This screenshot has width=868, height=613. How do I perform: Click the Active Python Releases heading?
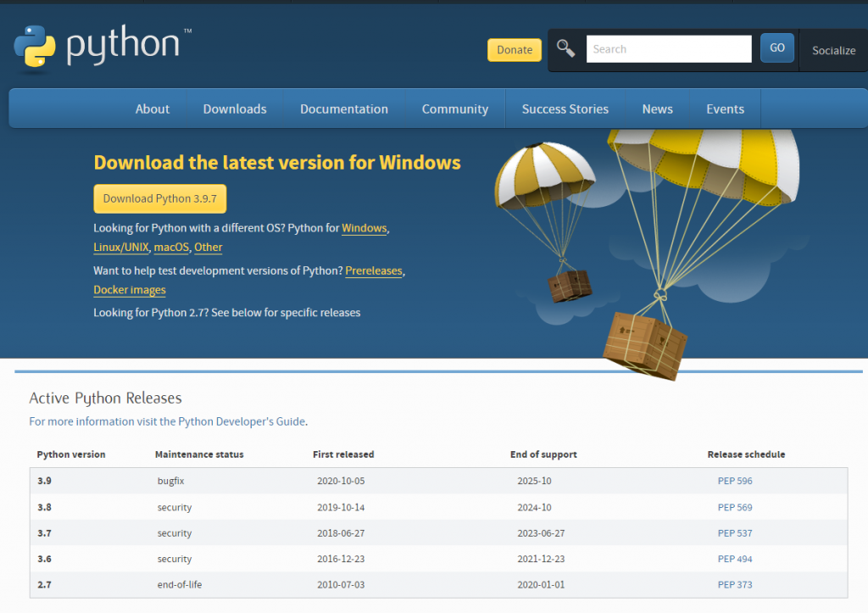(x=105, y=398)
